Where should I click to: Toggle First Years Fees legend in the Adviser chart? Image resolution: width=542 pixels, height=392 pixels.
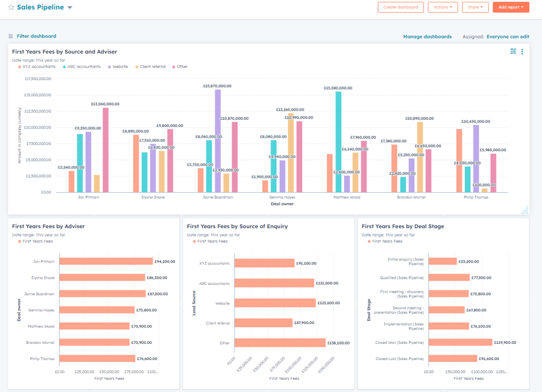36,241
